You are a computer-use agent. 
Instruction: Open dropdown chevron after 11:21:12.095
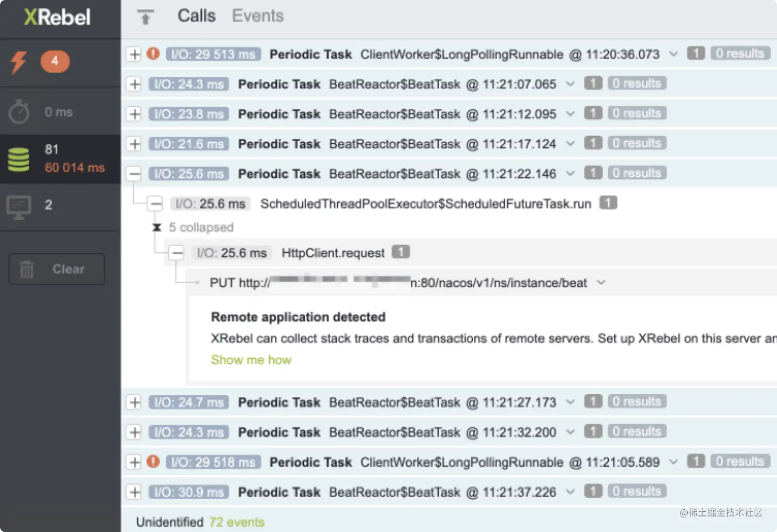click(570, 114)
